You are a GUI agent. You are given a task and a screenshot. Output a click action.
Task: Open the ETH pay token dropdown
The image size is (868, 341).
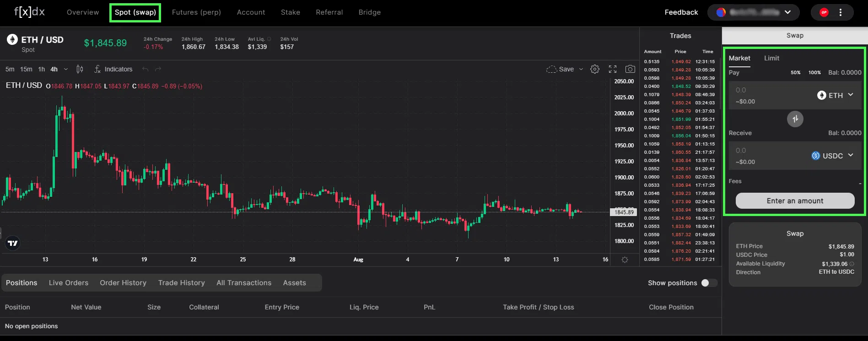pyautogui.click(x=836, y=95)
